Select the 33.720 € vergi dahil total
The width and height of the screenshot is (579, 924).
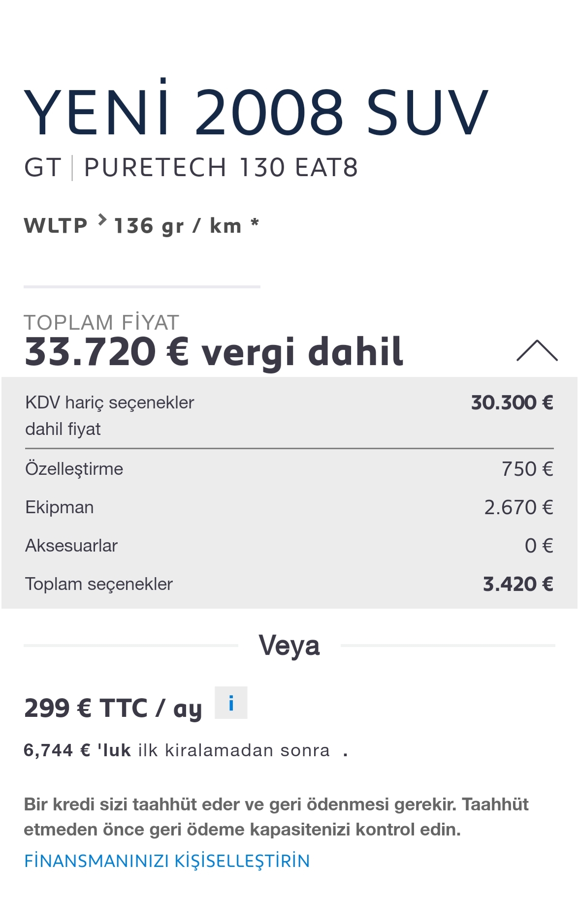214,352
